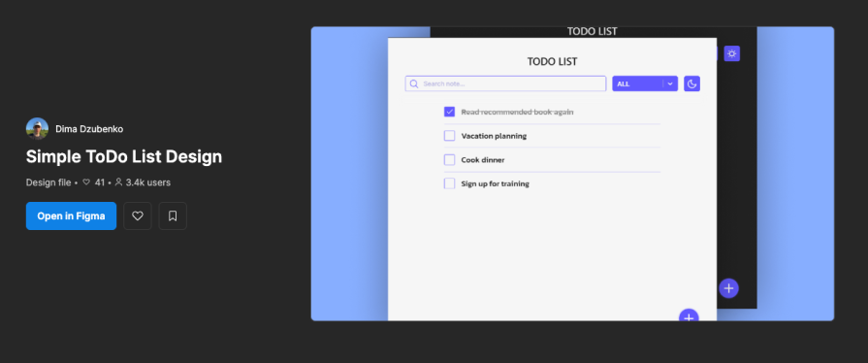Uncheck Read recommended book again checkbox
Viewport: 868px width, 363px height.
pyautogui.click(x=449, y=112)
